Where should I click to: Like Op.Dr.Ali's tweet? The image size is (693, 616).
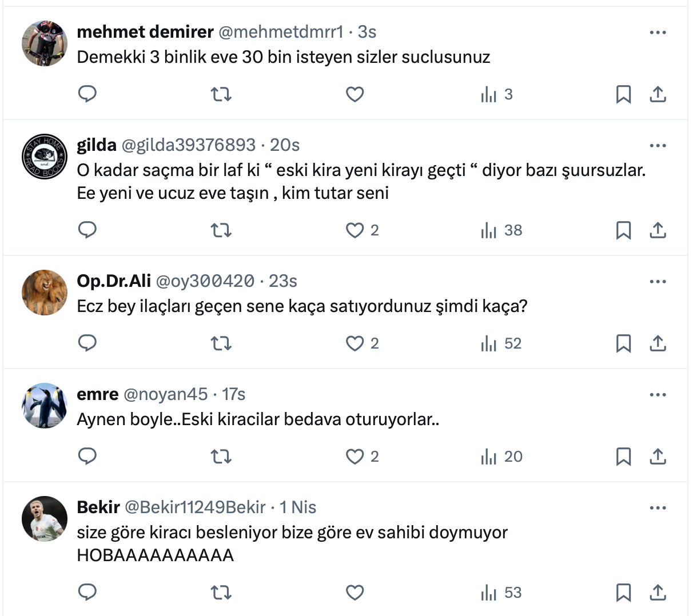(x=355, y=343)
